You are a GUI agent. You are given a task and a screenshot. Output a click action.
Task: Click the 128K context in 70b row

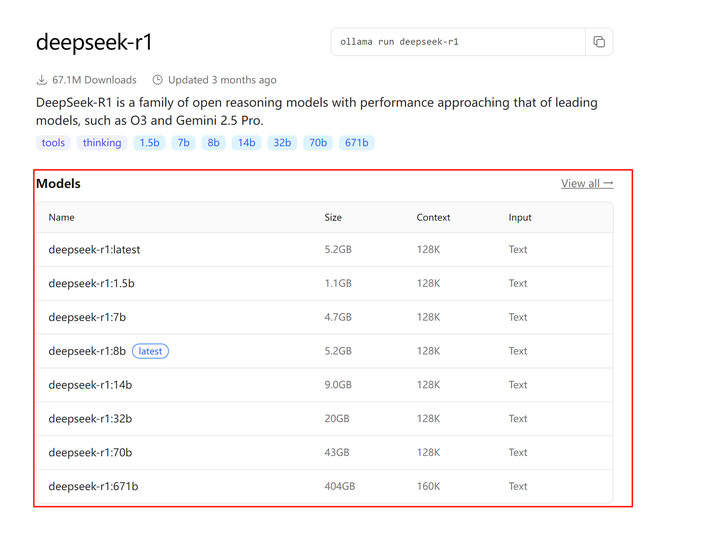coord(428,452)
